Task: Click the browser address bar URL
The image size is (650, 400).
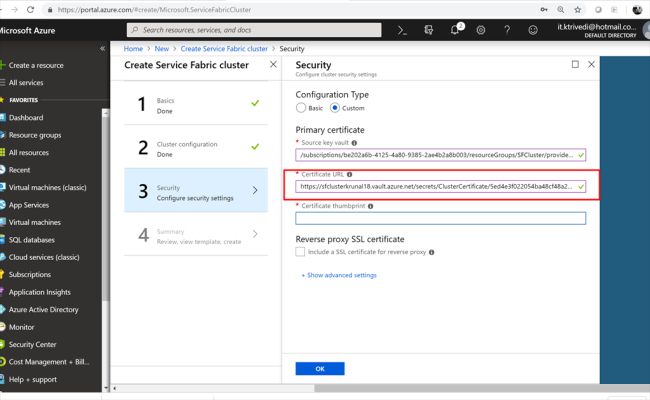Action: click(154, 10)
